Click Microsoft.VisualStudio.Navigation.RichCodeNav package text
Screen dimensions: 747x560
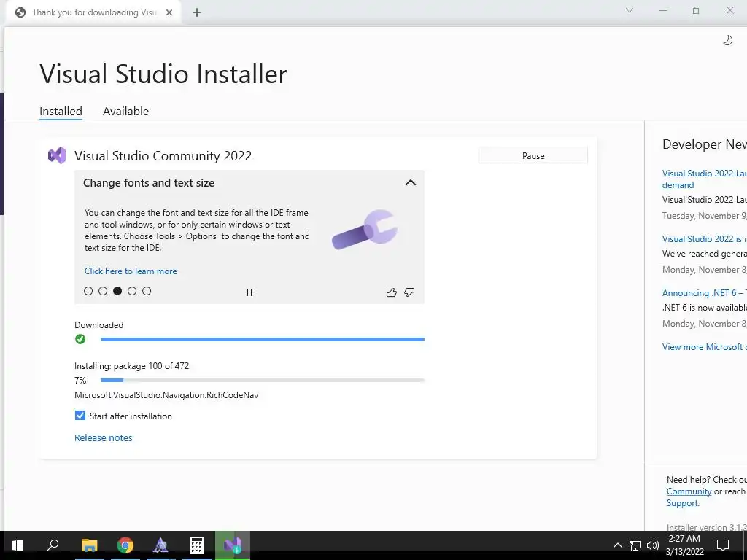pos(166,395)
